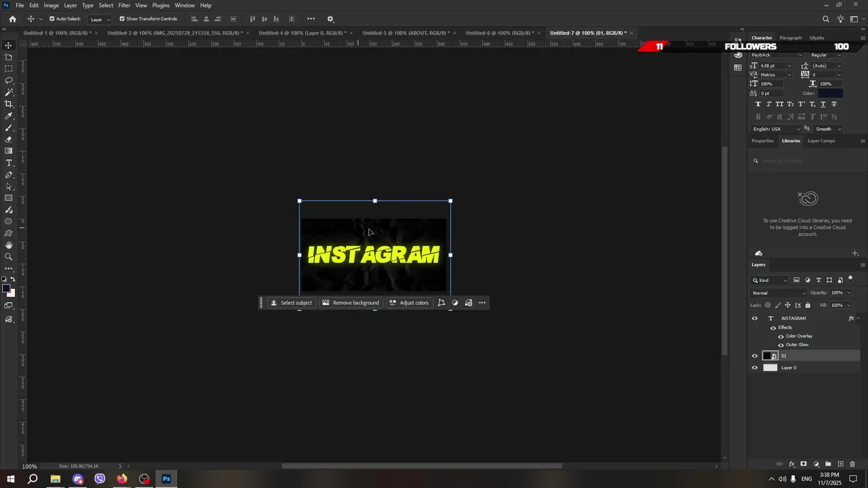The image size is (868, 488).
Task: Select the Hand tool
Action: [9, 245]
